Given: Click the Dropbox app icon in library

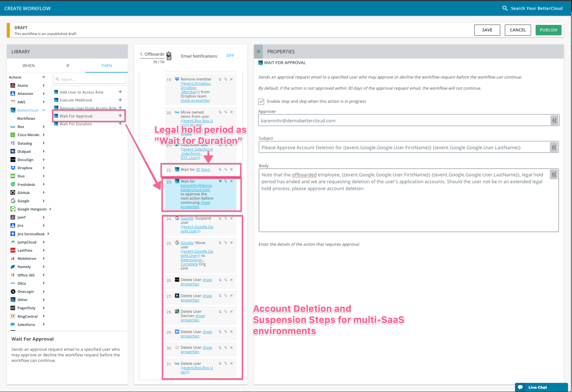Looking at the screenshot, I should [13, 168].
